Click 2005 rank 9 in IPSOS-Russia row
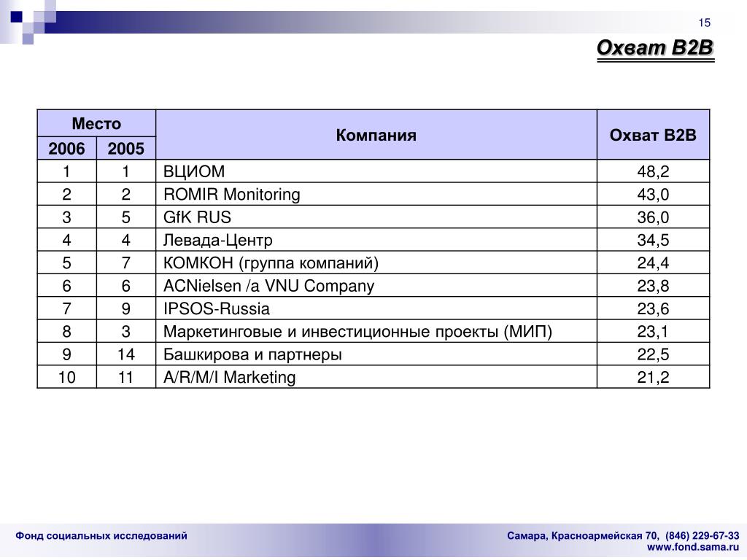 (x=125, y=308)
